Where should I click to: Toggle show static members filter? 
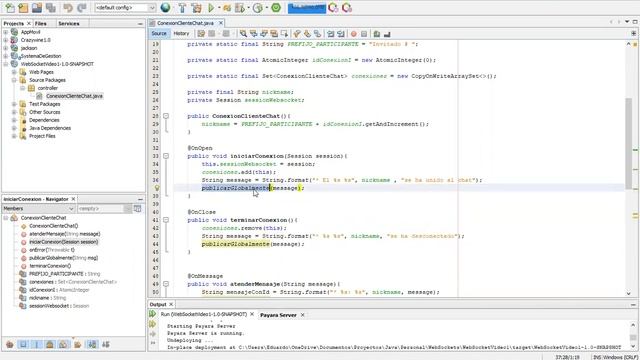point(37,344)
